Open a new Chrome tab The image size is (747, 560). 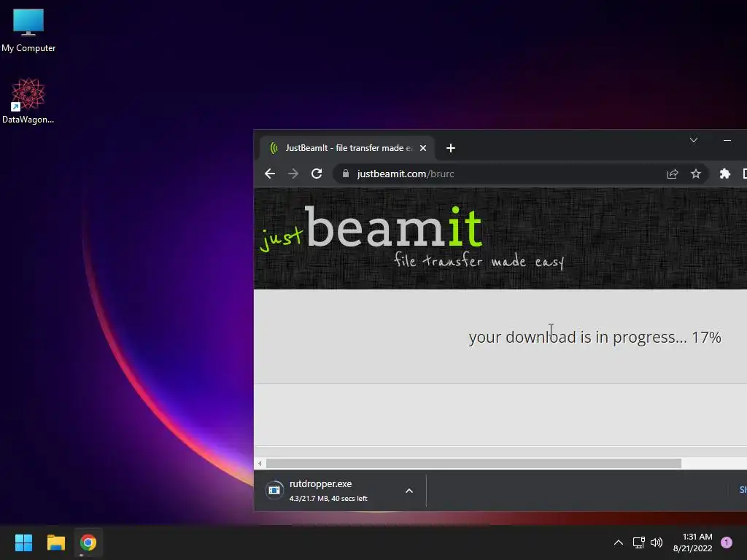pyautogui.click(x=451, y=148)
